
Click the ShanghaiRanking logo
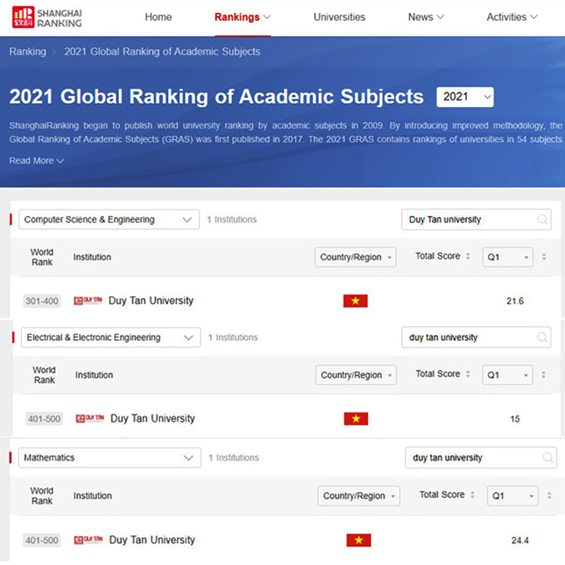click(x=47, y=17)
